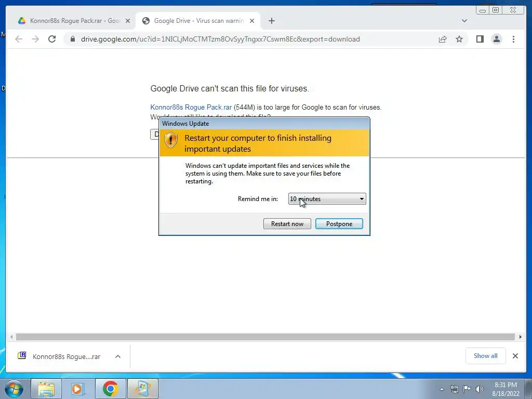Screen dimensions: 532x399
Task: Click the network tray icon
Action: [454, 389]
